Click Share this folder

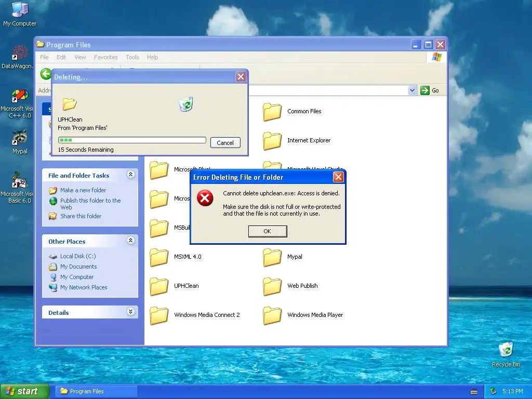coord(81,216)
